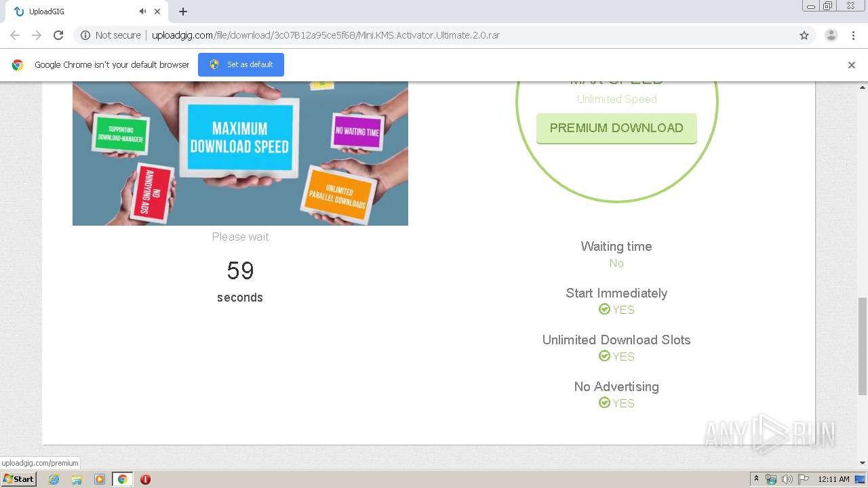Open File Explorer from the taskbar
This screenshot has width=868, height=488.
pos(77,479)
